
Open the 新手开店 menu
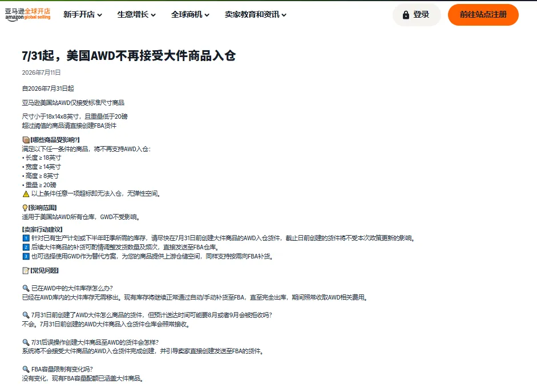(x=83, y=14)
